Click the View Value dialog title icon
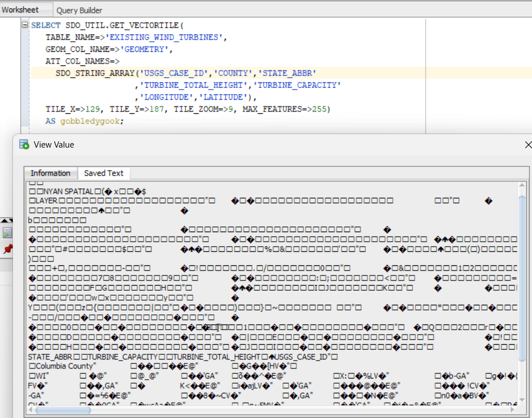Screen dimensions: 532x418 pyautogui.click(x=24, y=145)
